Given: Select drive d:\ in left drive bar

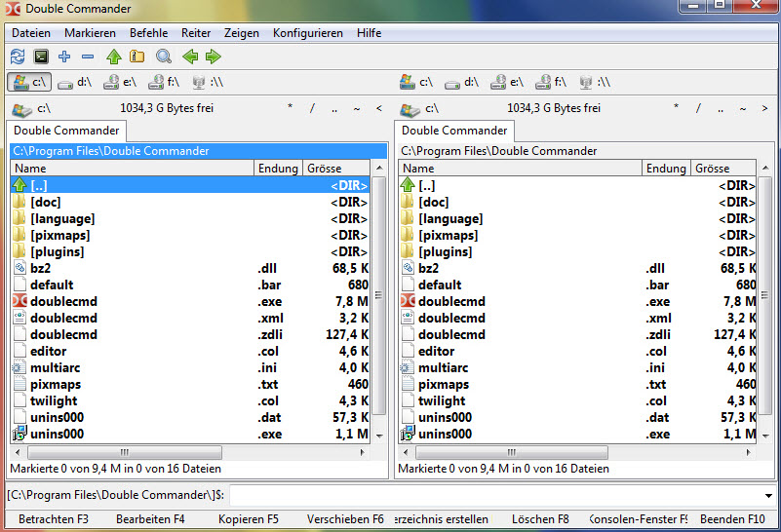Looking at the screenshot, I should 74,82.
